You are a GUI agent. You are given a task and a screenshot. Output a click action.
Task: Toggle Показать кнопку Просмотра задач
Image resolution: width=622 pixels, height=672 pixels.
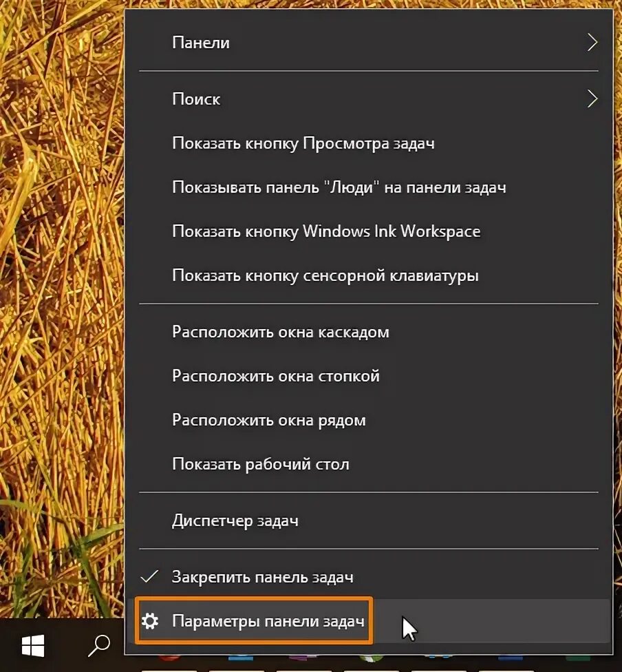(x=303, y=143)
